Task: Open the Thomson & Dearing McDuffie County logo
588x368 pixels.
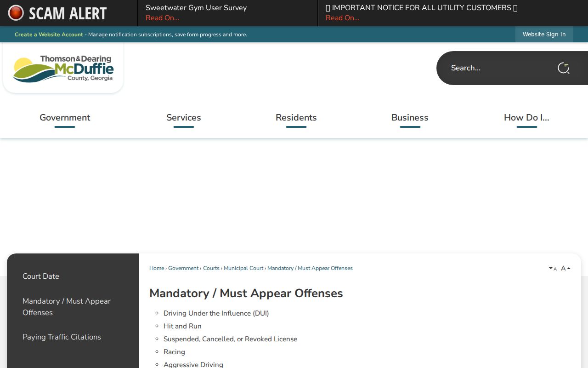Action: (x=63, y=69)
